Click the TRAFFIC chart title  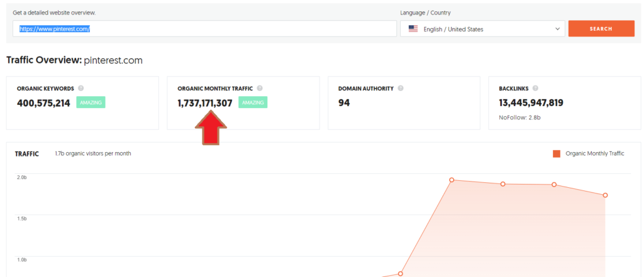point(26,154)
